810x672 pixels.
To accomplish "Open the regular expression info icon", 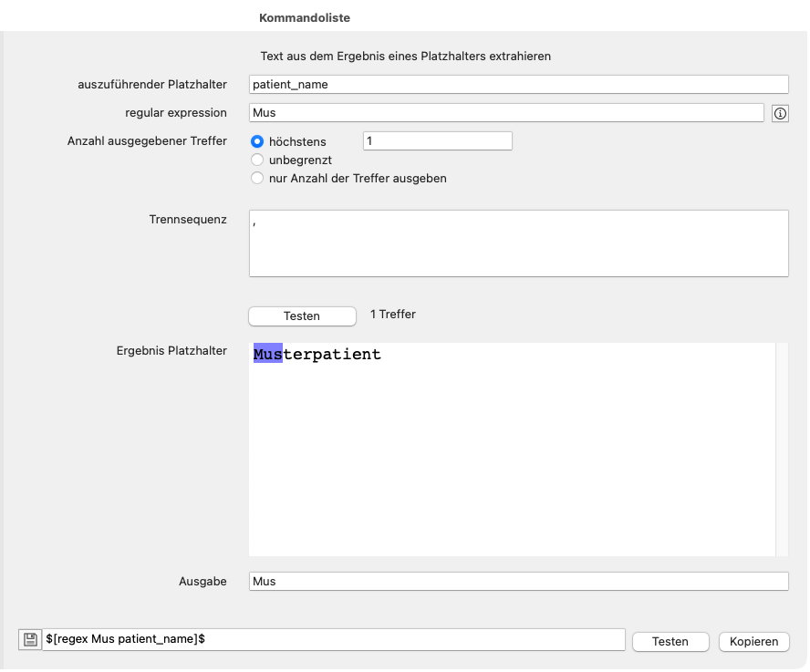I will coord(780,112).
